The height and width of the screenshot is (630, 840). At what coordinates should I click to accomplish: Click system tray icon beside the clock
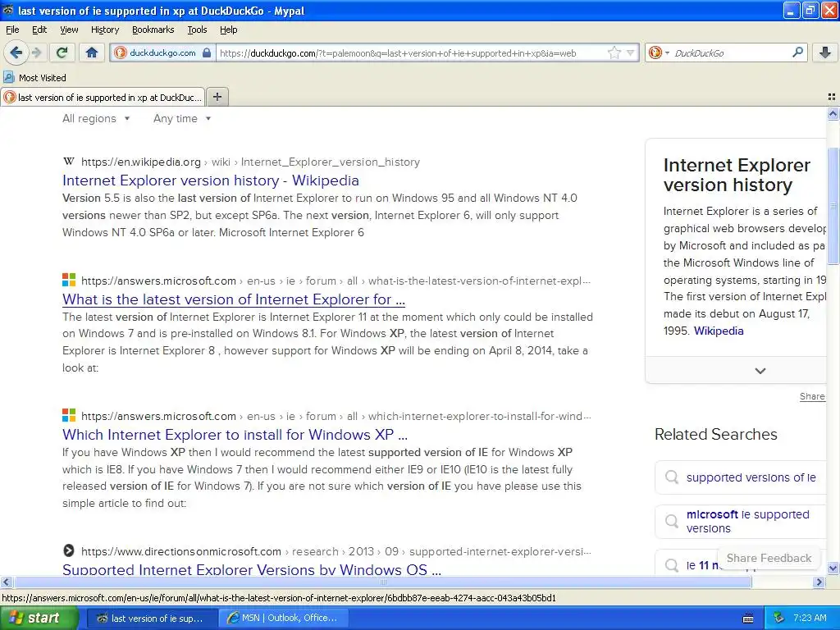coord(779,618)
